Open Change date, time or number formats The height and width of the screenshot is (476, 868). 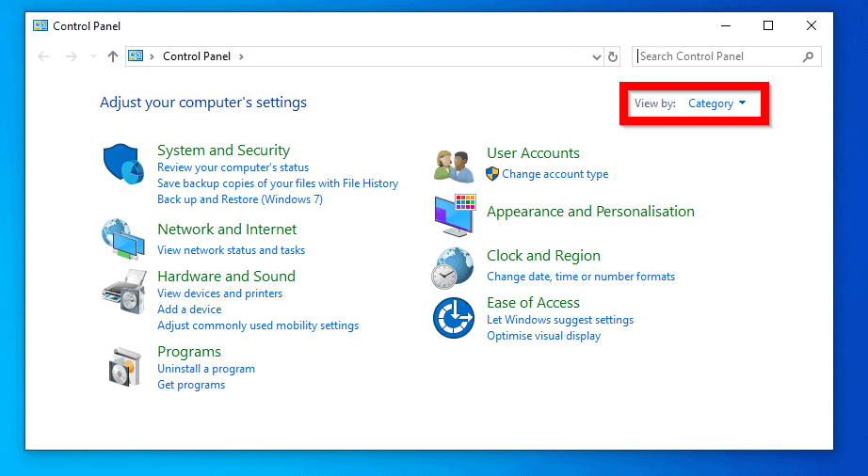click(581, 277)
